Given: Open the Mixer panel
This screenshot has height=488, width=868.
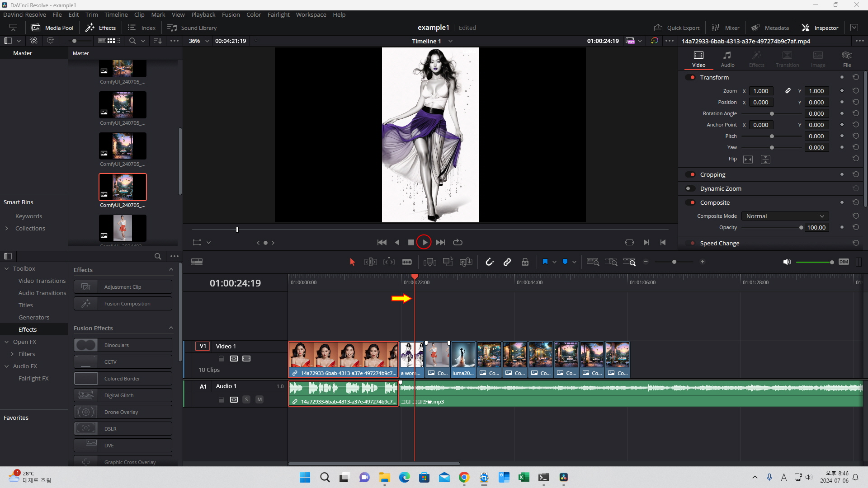Looking at the screenshot, I should click(726, 28).
